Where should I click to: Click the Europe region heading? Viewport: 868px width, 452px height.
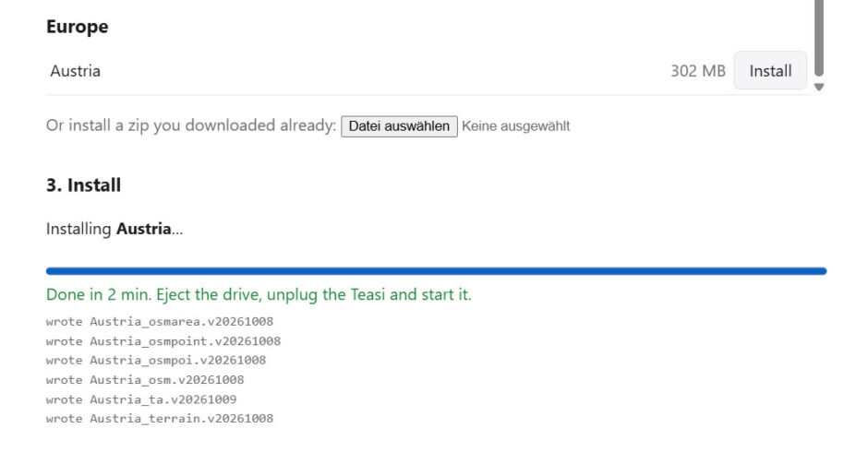[x=78, y=27]
